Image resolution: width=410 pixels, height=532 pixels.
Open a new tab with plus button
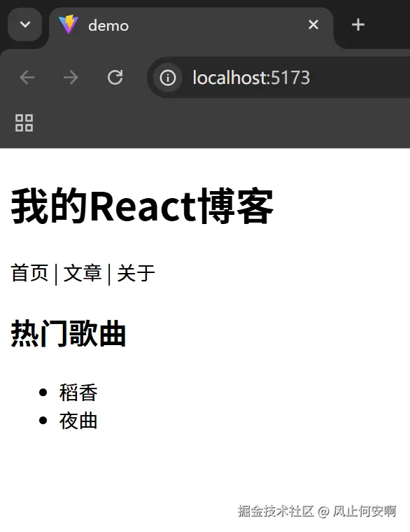[358, 24]
